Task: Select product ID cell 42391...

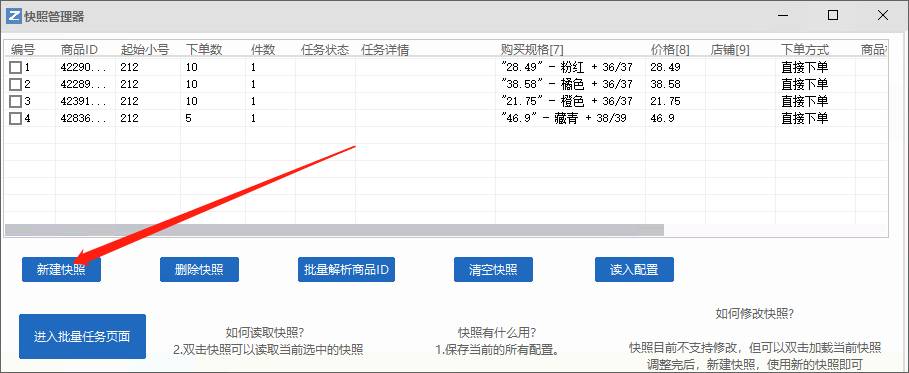Action: click(x=84, y=102)
